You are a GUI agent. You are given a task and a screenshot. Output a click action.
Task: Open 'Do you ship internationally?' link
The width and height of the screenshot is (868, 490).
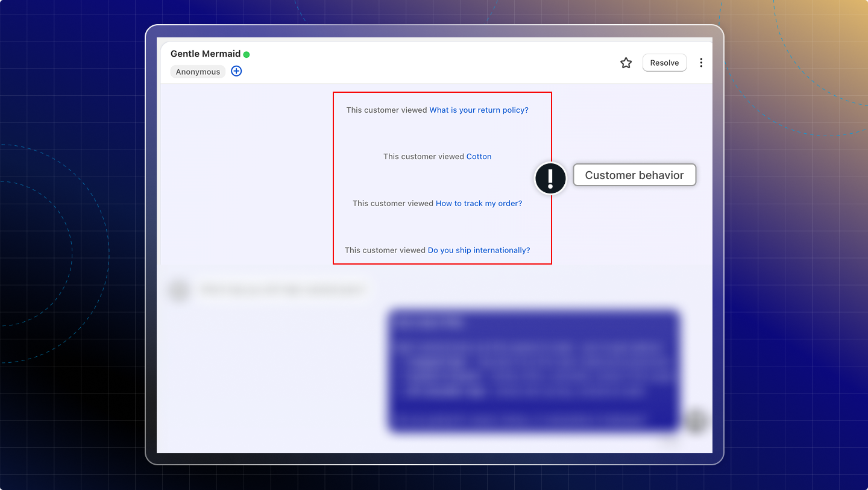tap(479, 250)
